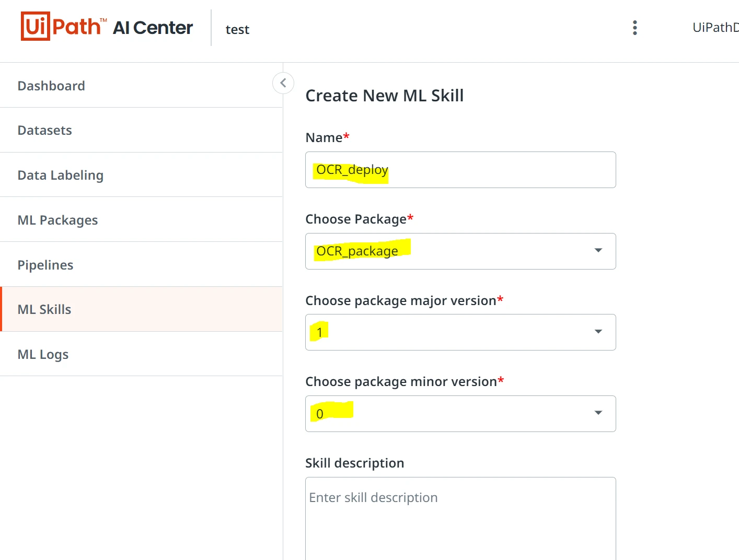Click the Name field containing OCR_deploy
This screenshot has width=739, height=560.
[x=460, y=170]
